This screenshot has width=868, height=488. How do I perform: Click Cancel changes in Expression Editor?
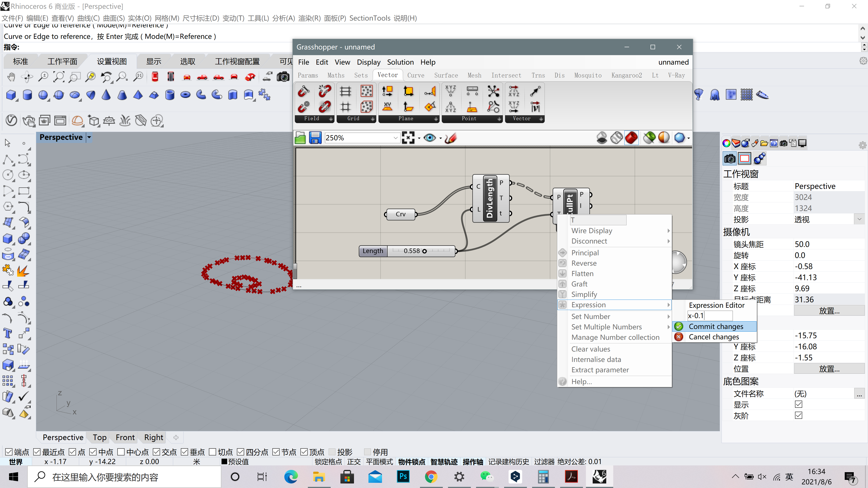coord(714,337)
